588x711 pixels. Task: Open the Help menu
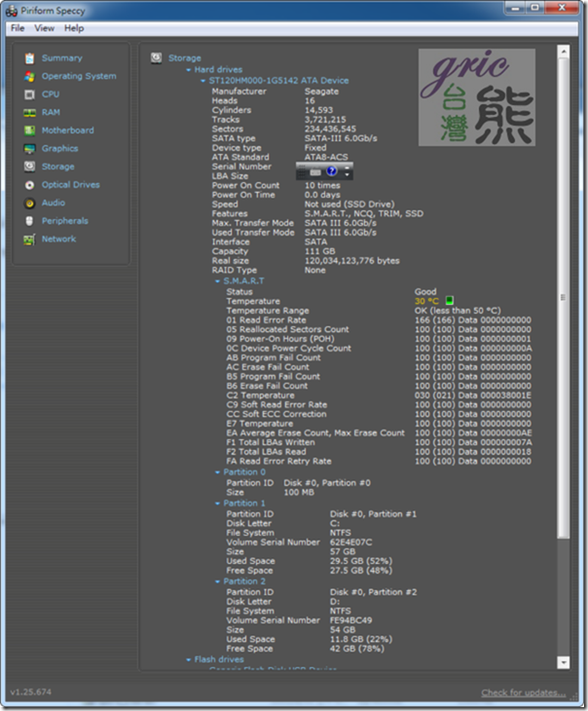(x=74, y=28)
